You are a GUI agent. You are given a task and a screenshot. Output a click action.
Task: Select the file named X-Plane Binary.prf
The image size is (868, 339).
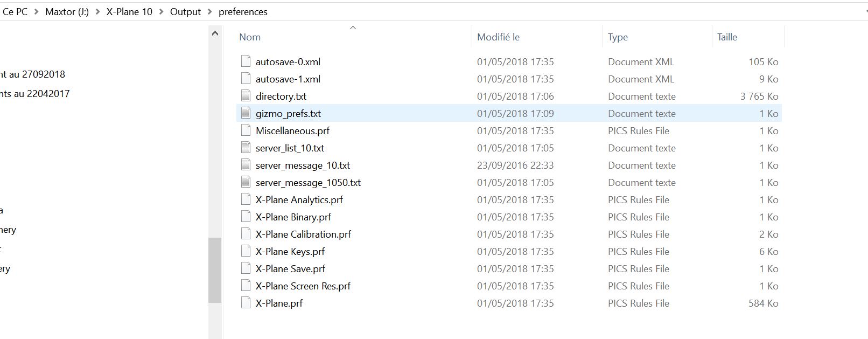pyautogui.click(x=293, y=217)
